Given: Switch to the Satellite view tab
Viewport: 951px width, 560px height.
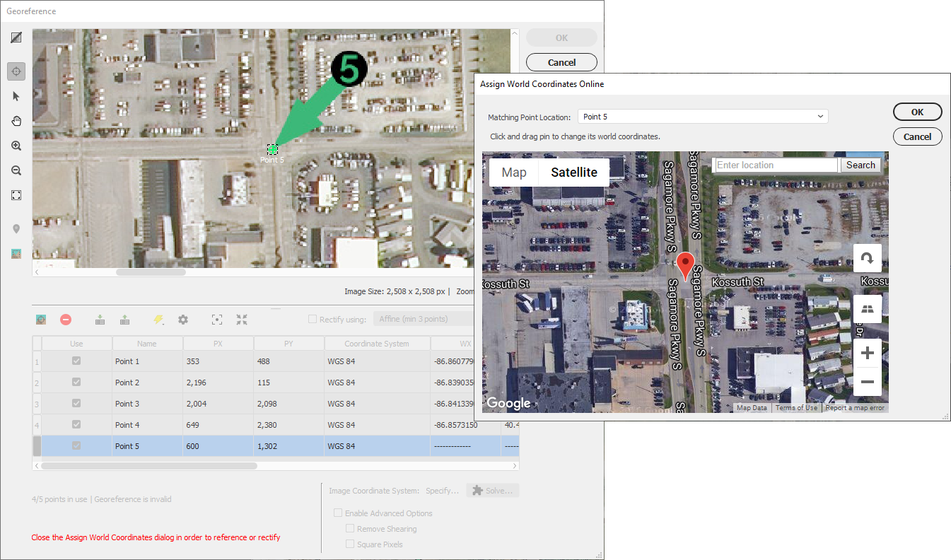Looking at the screenshot, I should click(x=574, y=173).
